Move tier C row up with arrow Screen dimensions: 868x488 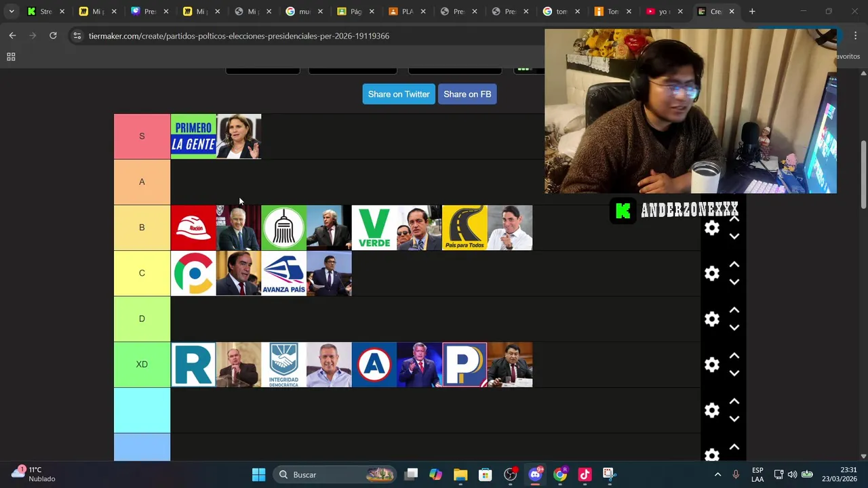coord(734,265)
